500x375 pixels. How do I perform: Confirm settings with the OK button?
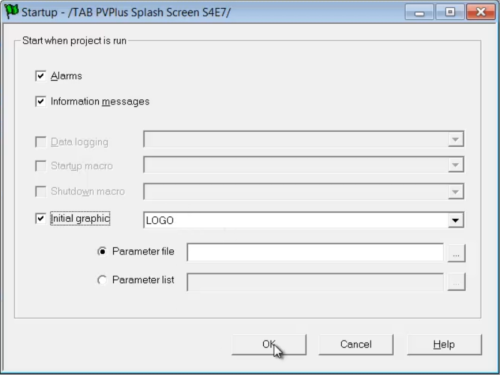tap(269, 344)
